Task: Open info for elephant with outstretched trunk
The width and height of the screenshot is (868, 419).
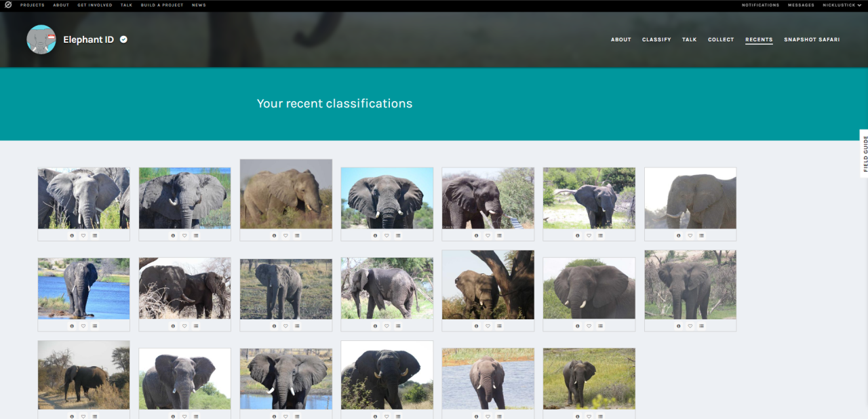Action: click(x=578, y=235)
